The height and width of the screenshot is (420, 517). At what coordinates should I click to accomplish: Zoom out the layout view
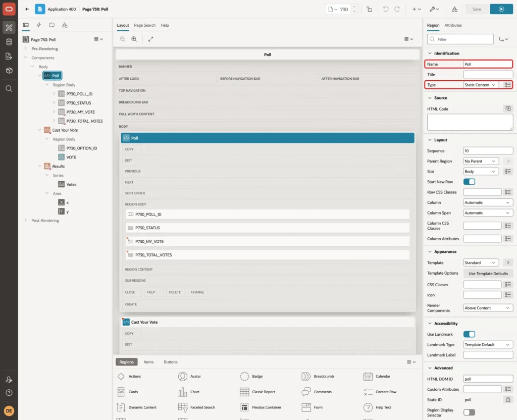123,39
